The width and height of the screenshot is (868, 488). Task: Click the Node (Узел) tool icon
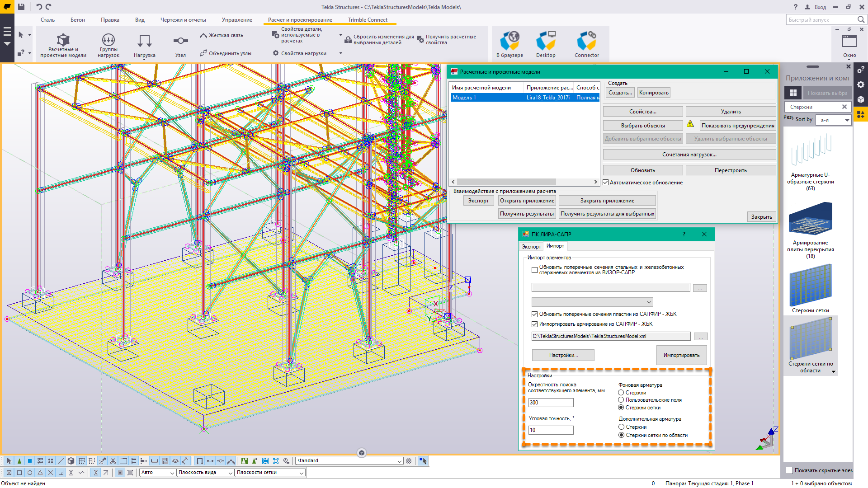180,41
